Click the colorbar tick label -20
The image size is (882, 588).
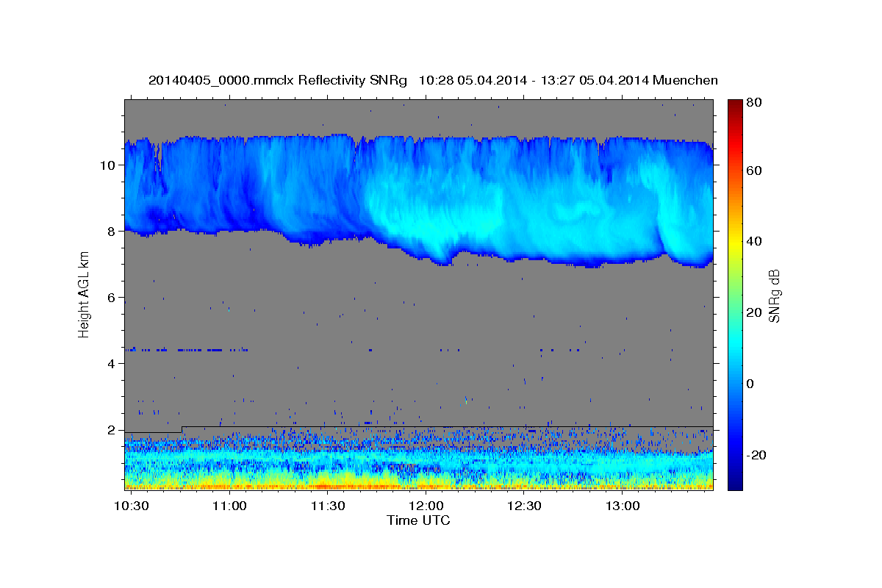click(x=756, y=455)
